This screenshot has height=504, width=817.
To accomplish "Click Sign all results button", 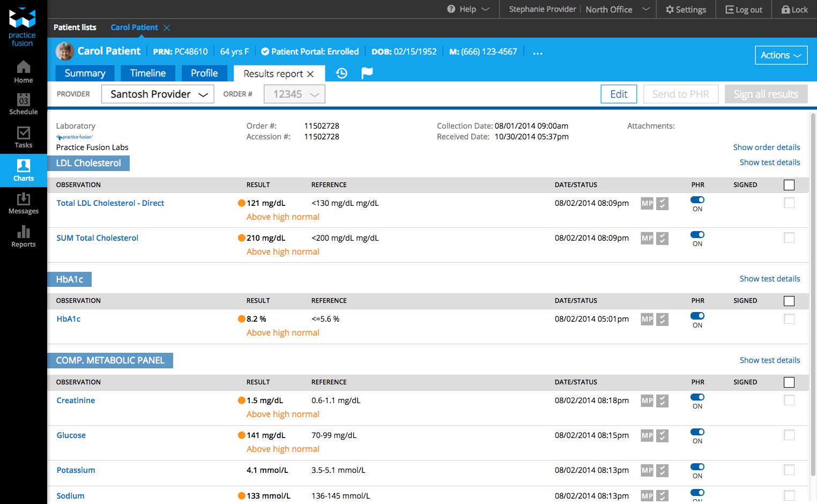I will (766, 94).
